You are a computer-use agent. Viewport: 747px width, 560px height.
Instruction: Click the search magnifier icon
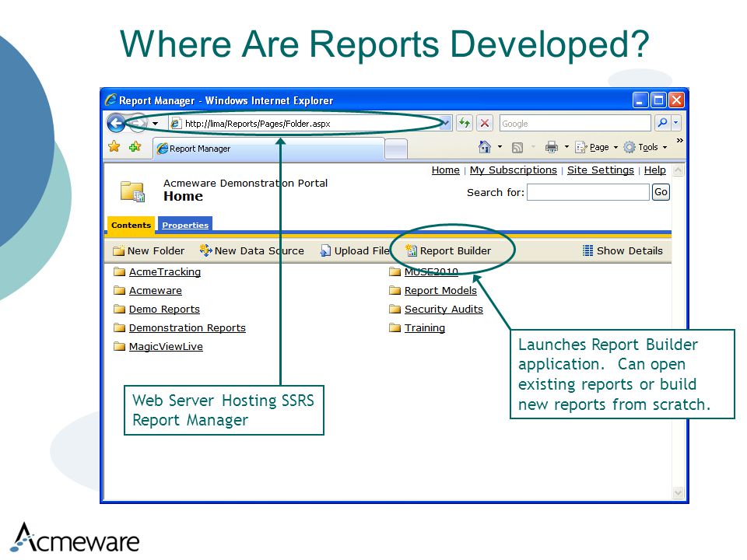pos(662,124)
